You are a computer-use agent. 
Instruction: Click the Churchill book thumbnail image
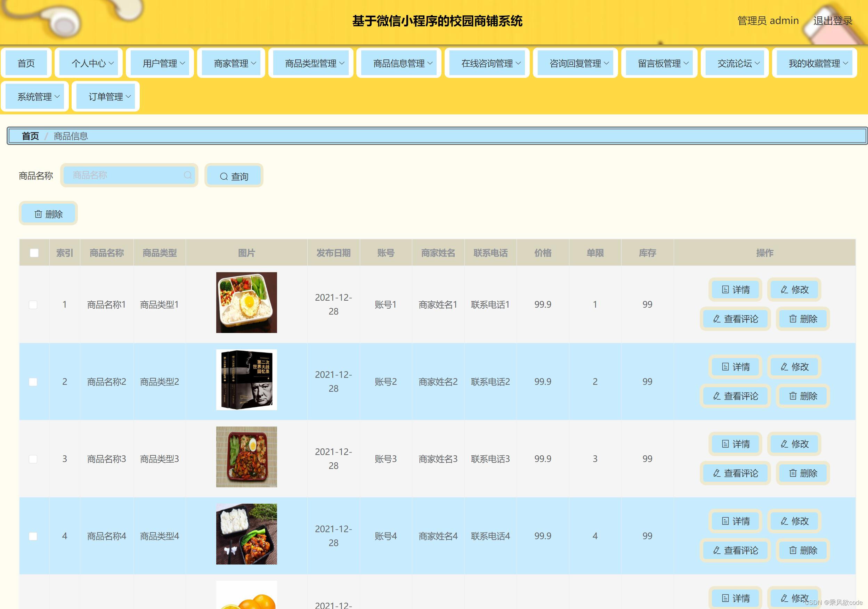(x=246, y=380)
